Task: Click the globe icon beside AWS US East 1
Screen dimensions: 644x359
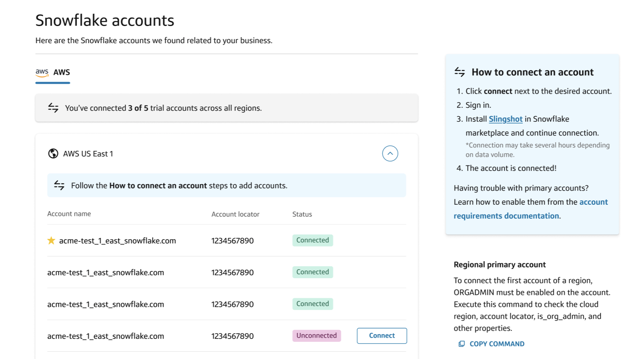Action: 53,153
